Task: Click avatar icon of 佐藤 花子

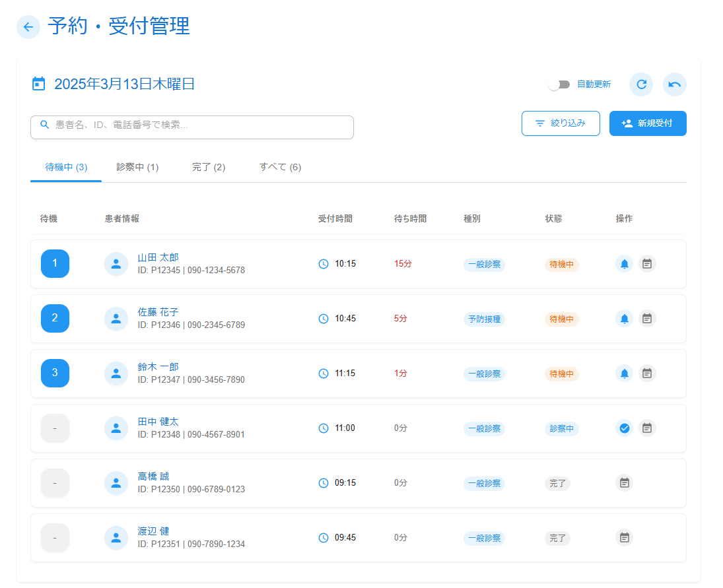Action: click(116, 319)
